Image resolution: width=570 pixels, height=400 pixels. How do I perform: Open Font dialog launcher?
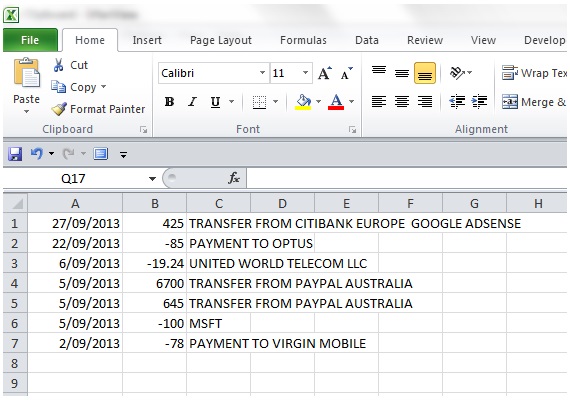pos(352,130)
